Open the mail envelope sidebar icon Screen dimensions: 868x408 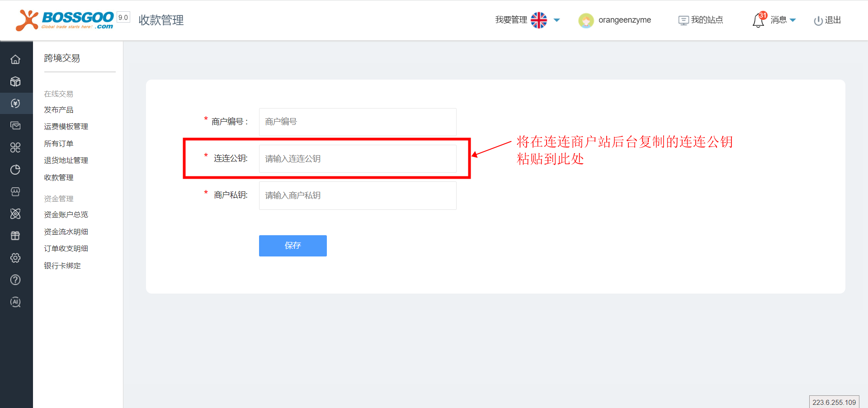click(15, 125)
